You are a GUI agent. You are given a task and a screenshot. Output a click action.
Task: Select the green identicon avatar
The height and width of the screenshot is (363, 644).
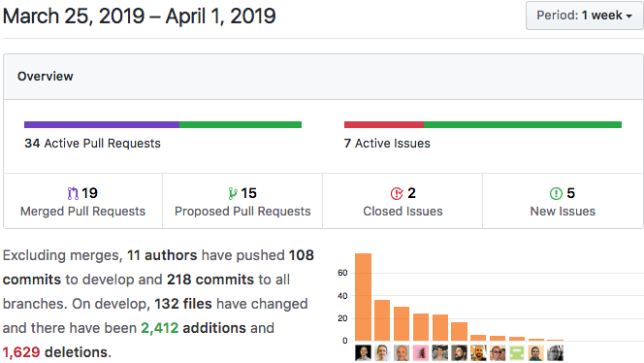[x=517, y=352]
